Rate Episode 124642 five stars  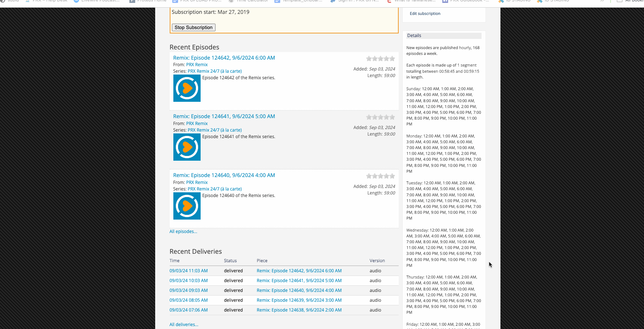tap(392, 58)
